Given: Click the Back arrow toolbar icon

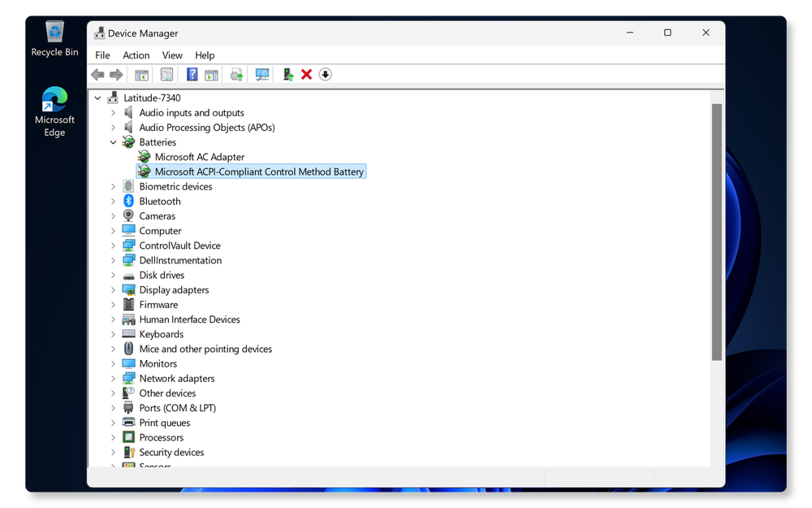Looking at the screenshot, I should click(x=97, y=75).
